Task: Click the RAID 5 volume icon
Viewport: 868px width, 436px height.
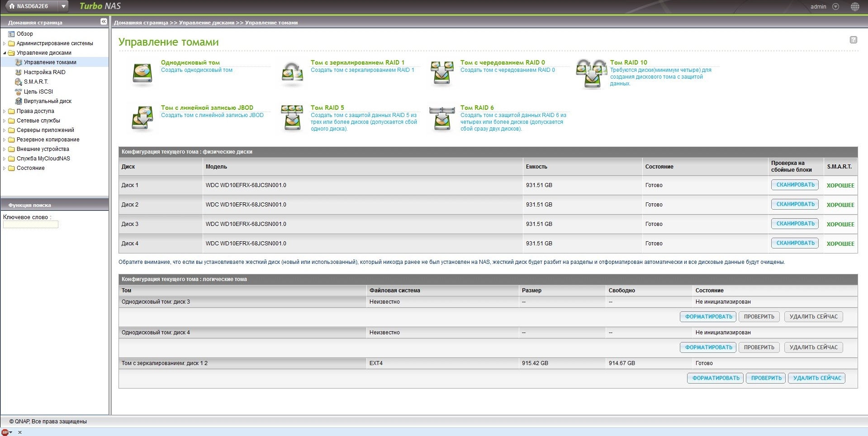Action: click(292, 118)
